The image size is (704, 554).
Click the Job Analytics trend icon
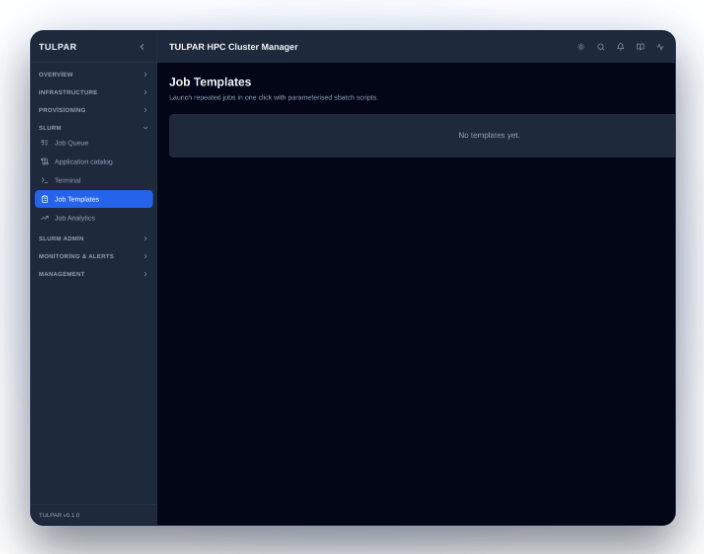(x=44, y=218)
